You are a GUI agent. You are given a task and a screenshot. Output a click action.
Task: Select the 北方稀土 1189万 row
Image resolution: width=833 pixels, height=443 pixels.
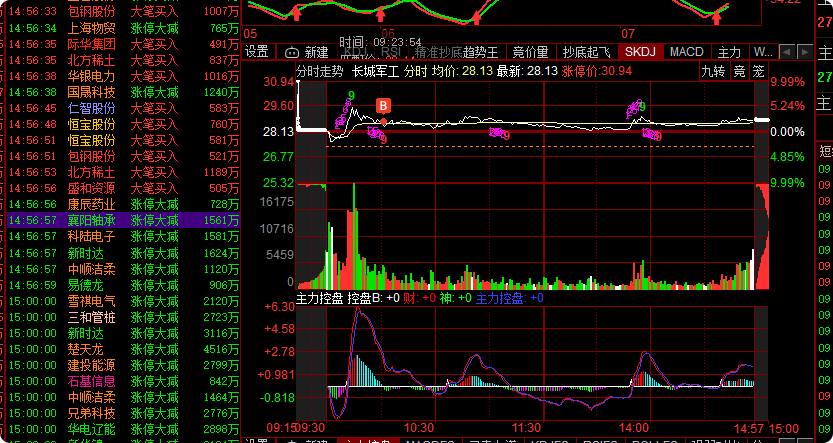[x=123, y=172]
